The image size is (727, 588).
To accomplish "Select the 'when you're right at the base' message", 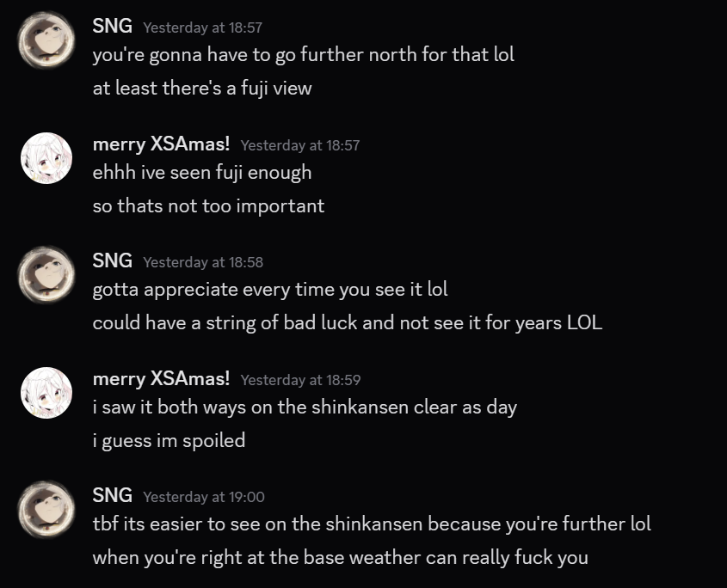I will [x=340, y=557].
